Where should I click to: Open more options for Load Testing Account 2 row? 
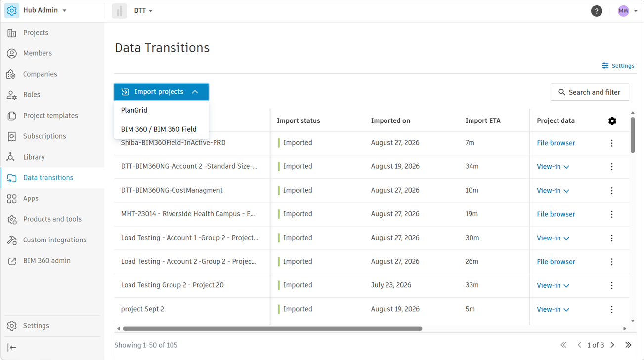612,262
